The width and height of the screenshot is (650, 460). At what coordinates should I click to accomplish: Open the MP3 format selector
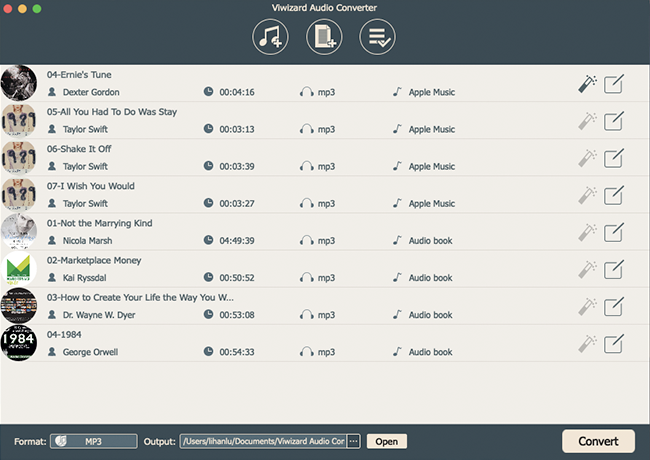pos(94,441)
